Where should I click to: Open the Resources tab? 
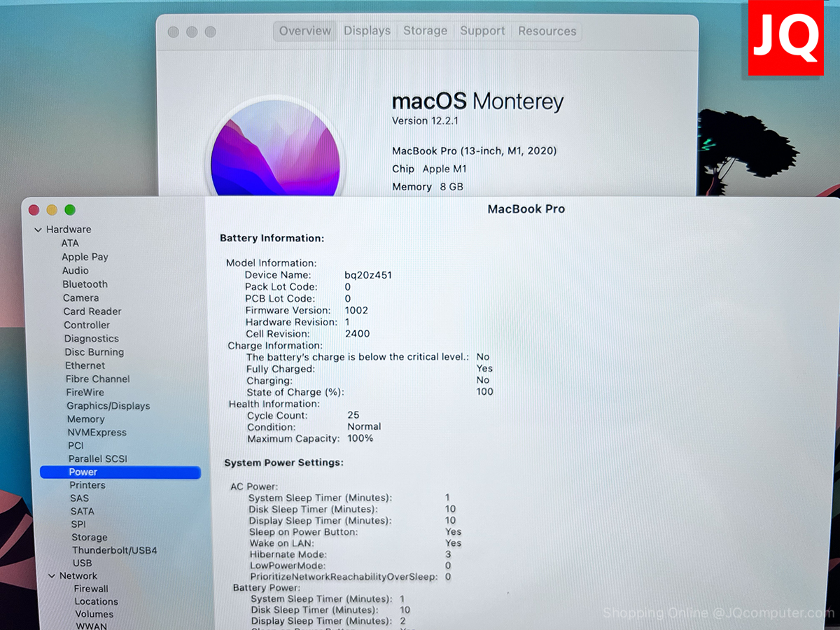coord(547,31)
